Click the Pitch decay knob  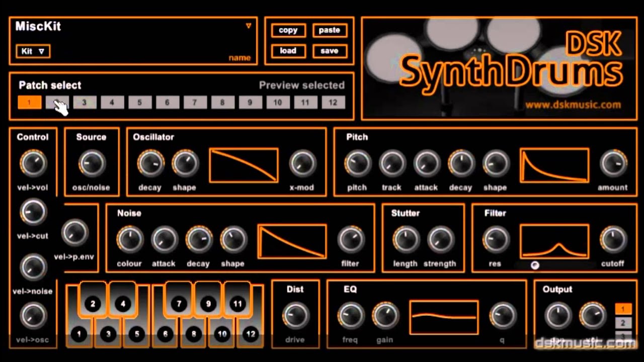461,163
